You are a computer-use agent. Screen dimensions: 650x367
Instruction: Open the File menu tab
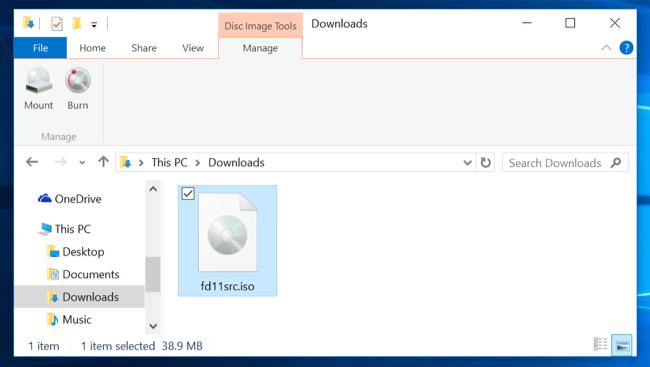point(40,48)
